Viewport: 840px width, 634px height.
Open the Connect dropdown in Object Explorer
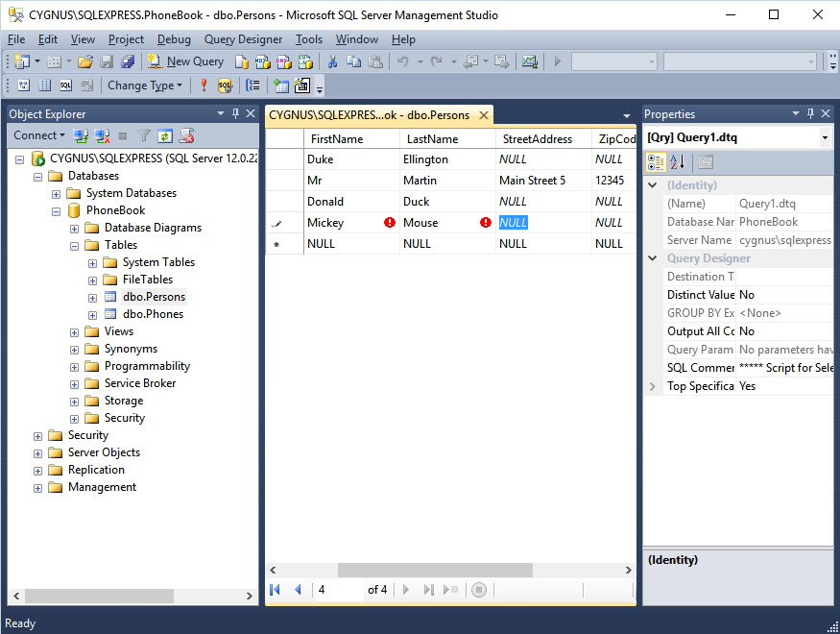pos(39,135)
